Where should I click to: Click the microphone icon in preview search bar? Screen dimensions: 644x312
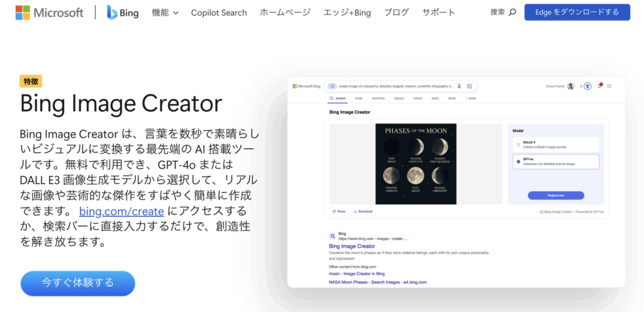(459, 86)
